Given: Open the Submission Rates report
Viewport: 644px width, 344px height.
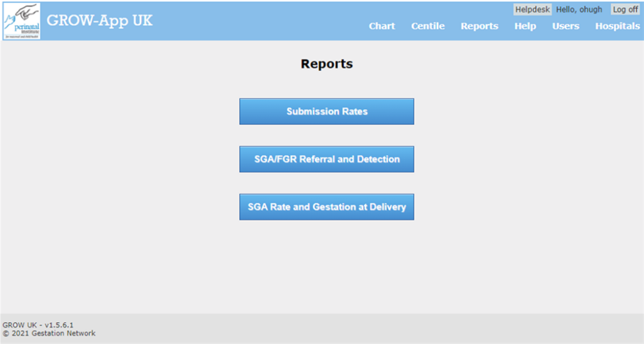Looking at the screenshot, I should coord(326,111).
